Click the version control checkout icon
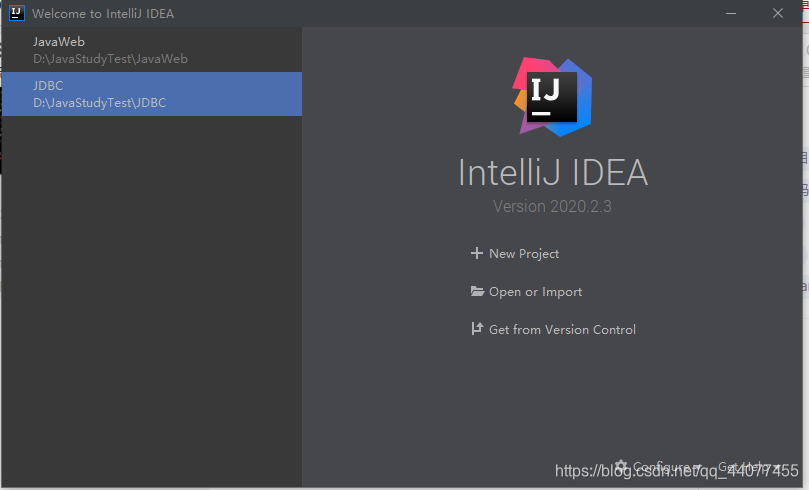 pyautogui.click(x=477, y=329)
